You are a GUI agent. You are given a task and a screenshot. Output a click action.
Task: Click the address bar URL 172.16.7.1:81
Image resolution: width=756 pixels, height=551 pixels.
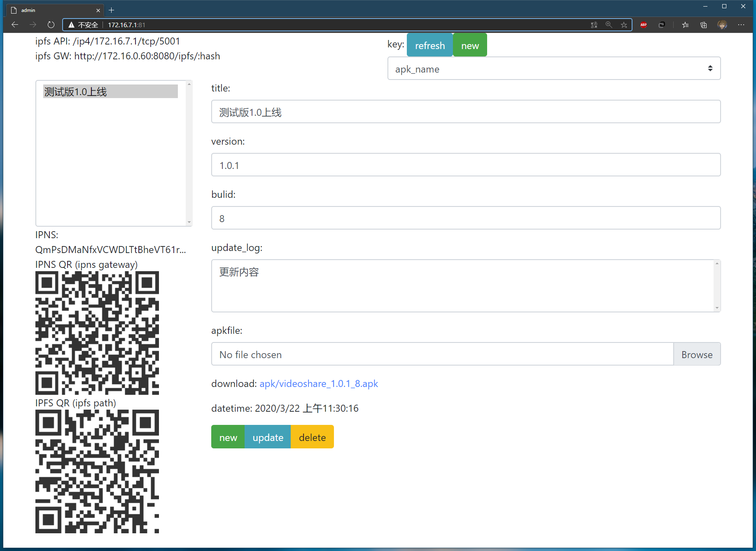coord(126,25)
